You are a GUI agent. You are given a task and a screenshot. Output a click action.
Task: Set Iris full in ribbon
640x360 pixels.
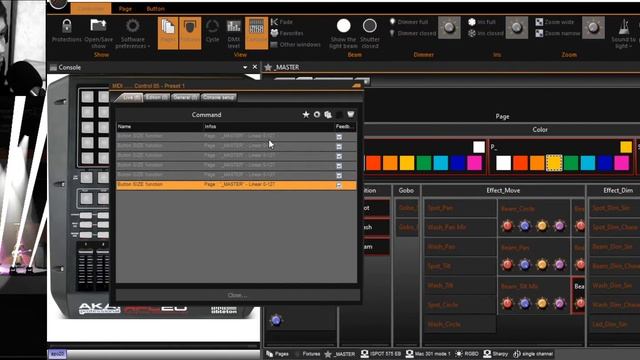(x=482, y=22)
